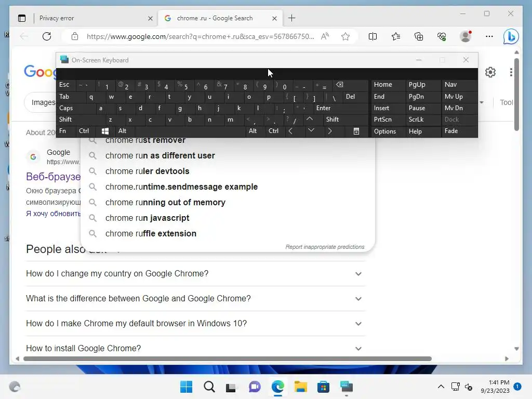Viewport: 532px width, 399px height.
Task: Click the Windows logo key on keyboard
Action: [105, 131]
